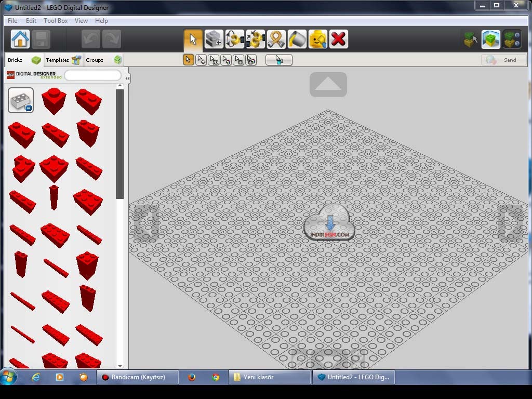Choose select by shape and color mode
The width and height of the screenshot is (532, 399).
click(x=251, y=60)
